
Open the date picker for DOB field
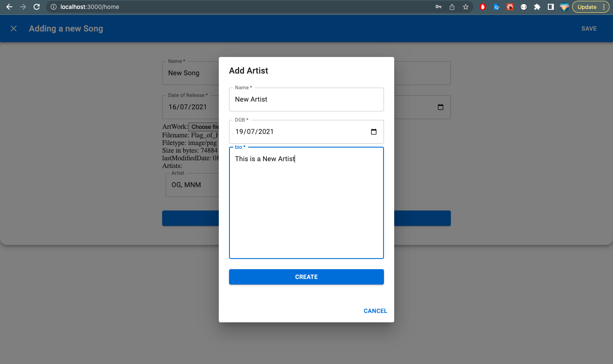pyautogui.click(x=373, y=132)
